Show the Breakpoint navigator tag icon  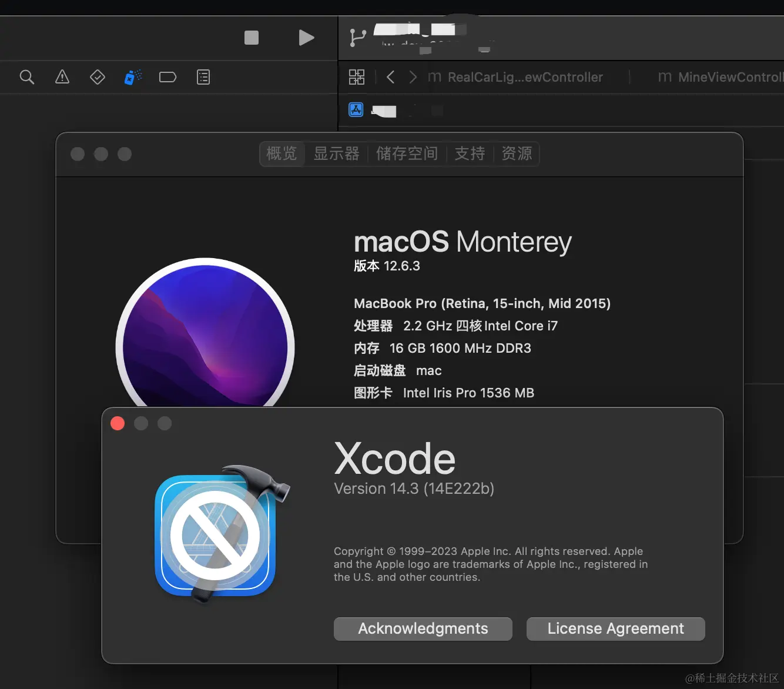pyautogui.click(x=167, y=77)
